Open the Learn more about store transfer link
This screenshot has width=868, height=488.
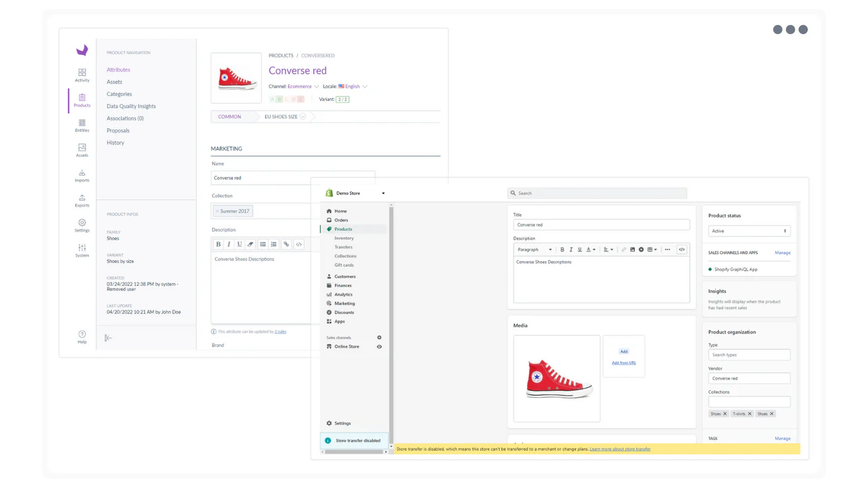620,449
